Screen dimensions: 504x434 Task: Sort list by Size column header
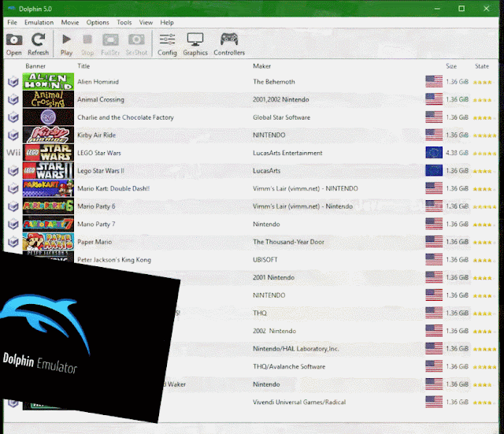click(x=451, y=66)
